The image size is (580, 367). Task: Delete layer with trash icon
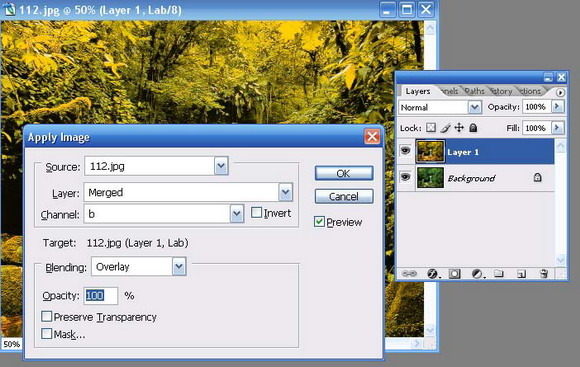tap(544, 274)
